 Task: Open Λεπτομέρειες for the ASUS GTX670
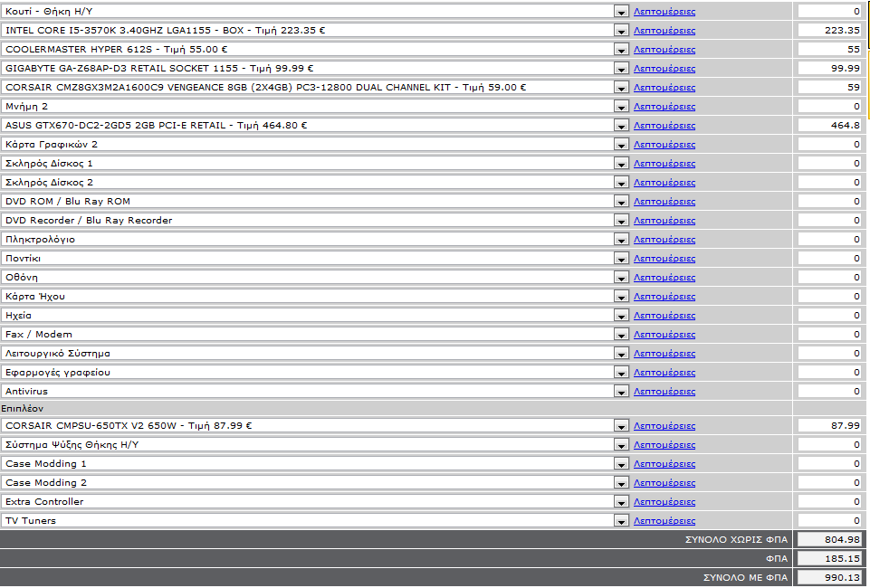pyautogui.click(x=664, y=126)
